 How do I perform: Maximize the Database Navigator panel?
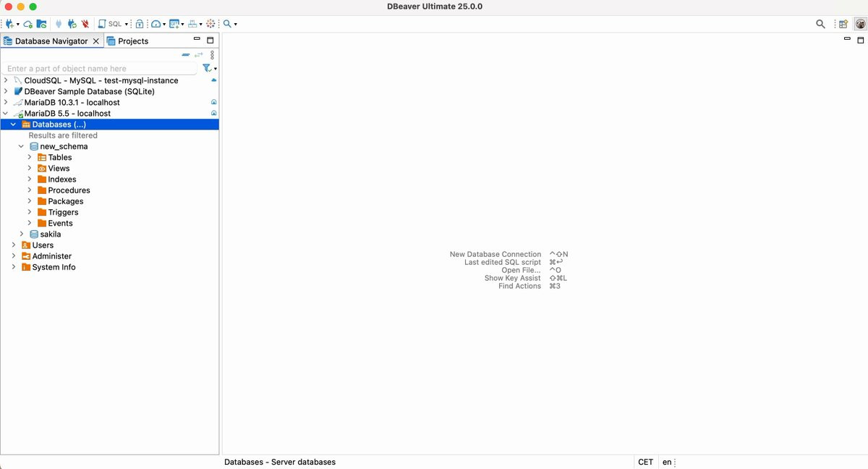click(x=210, y=41)
